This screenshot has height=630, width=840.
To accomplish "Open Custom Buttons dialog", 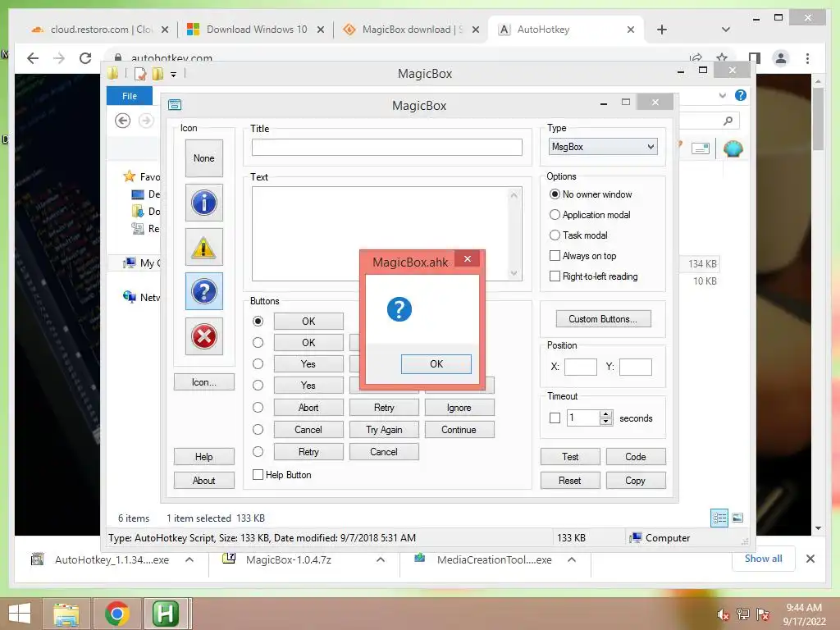I will coord(603,319).
